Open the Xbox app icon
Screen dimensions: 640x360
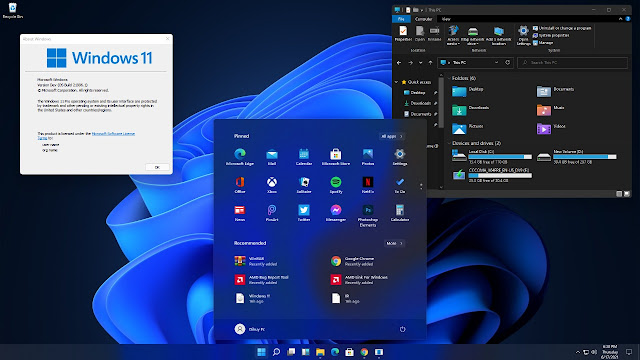pyautogui.click(x=272, y=184)
